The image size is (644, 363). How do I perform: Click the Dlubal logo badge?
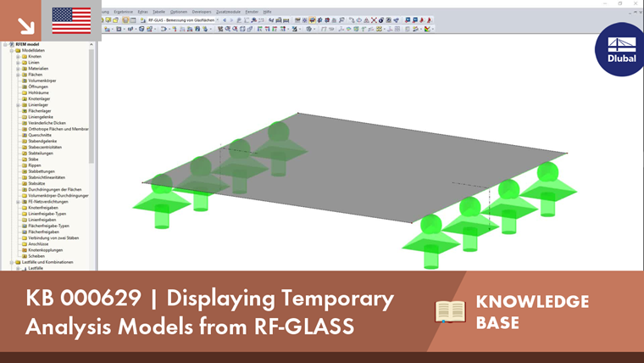620,49
